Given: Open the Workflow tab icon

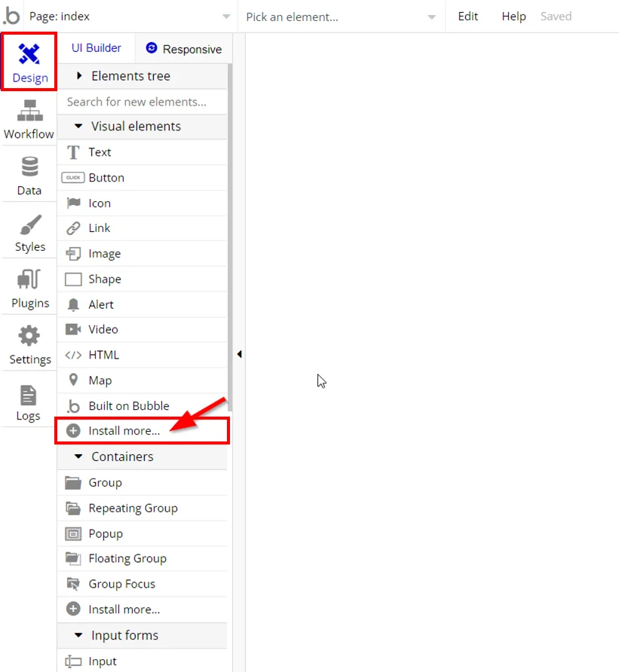Looking at the screenshot, I should 29,111.
